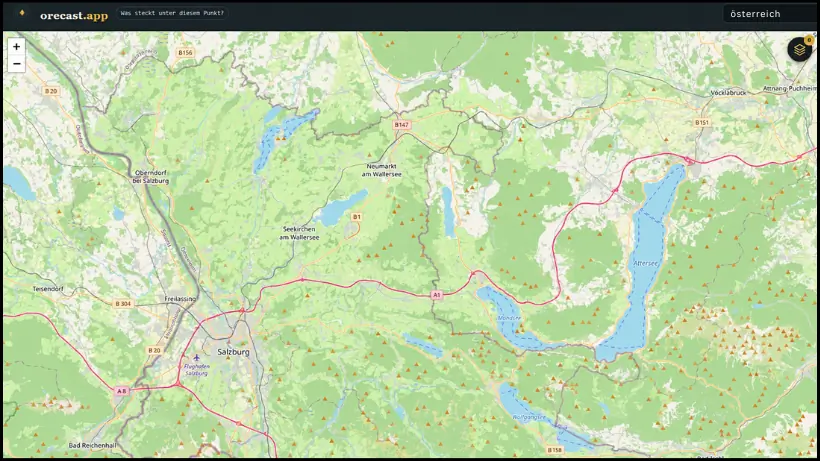This screenshot has width=820, height=461.
Task: Open the map layers panel button
Action: pyautogui.click(x=799, y=50)
